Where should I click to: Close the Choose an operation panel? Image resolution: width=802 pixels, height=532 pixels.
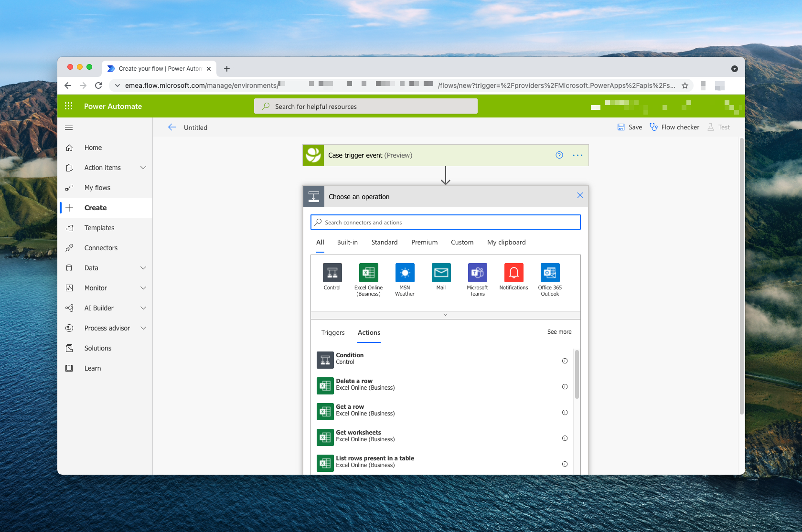pyautogui.click(x=580, y=195)
